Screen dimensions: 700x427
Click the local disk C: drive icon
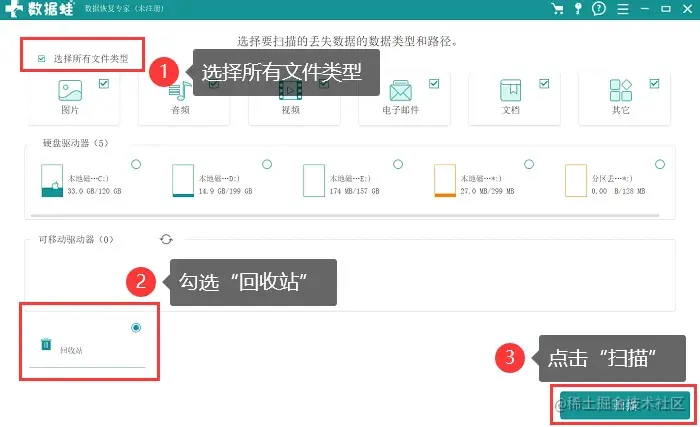tap(52, 180)
